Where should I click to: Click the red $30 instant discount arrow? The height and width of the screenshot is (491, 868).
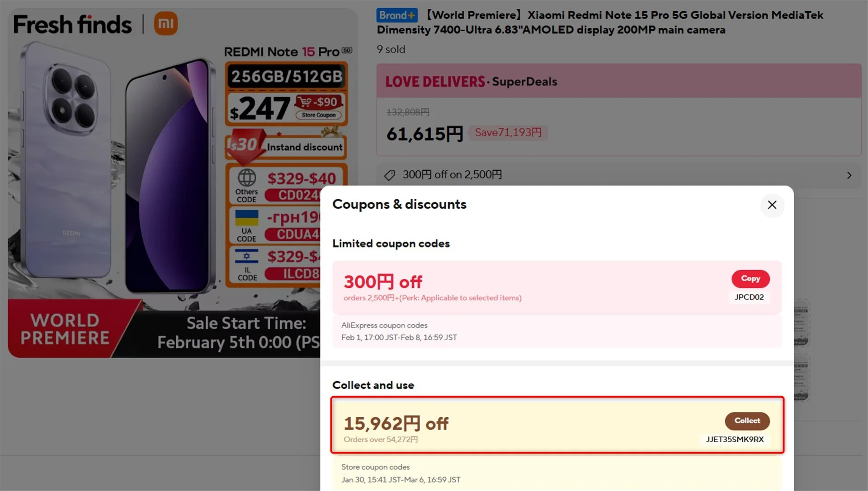pos(244,145)
